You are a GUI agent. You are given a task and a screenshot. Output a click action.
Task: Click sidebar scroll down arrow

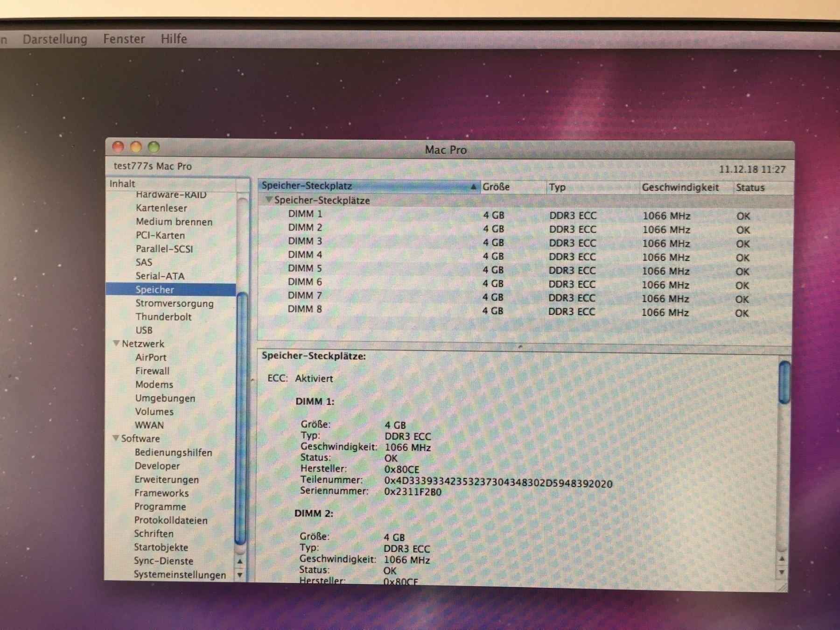tap(240, 575)
